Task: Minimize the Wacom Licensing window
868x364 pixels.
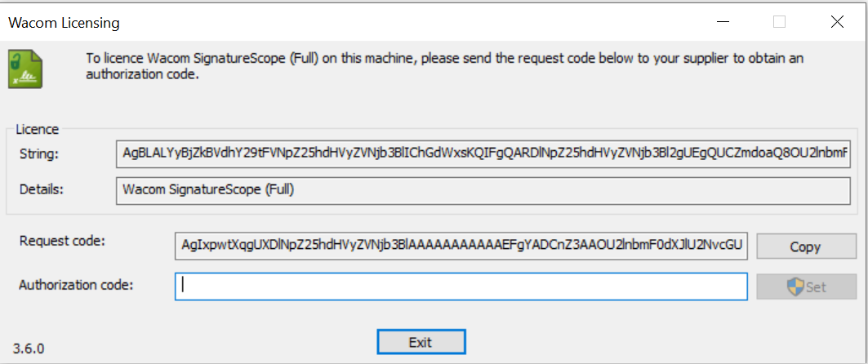Action: click(723, 22)
